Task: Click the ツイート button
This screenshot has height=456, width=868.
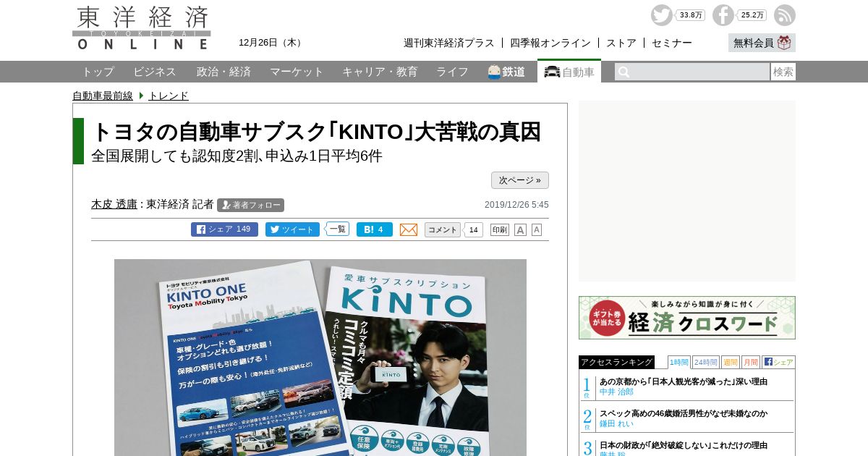Action: pyautogui.click(x=292, y=229)
